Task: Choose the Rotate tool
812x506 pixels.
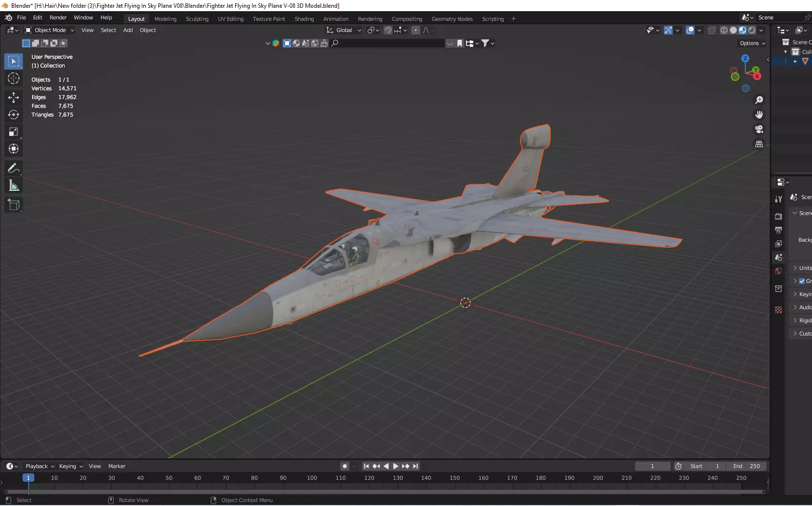Action: (x=14, y=115)
